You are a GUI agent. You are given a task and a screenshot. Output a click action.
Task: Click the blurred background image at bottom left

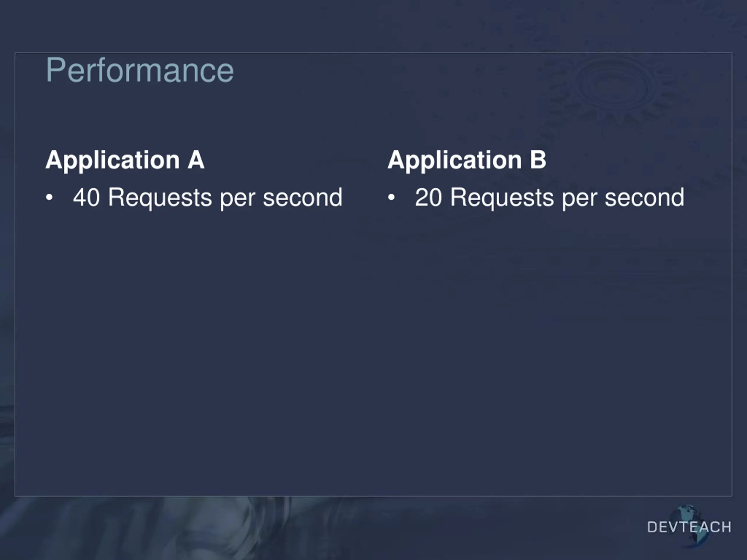(x=135, y=528)
